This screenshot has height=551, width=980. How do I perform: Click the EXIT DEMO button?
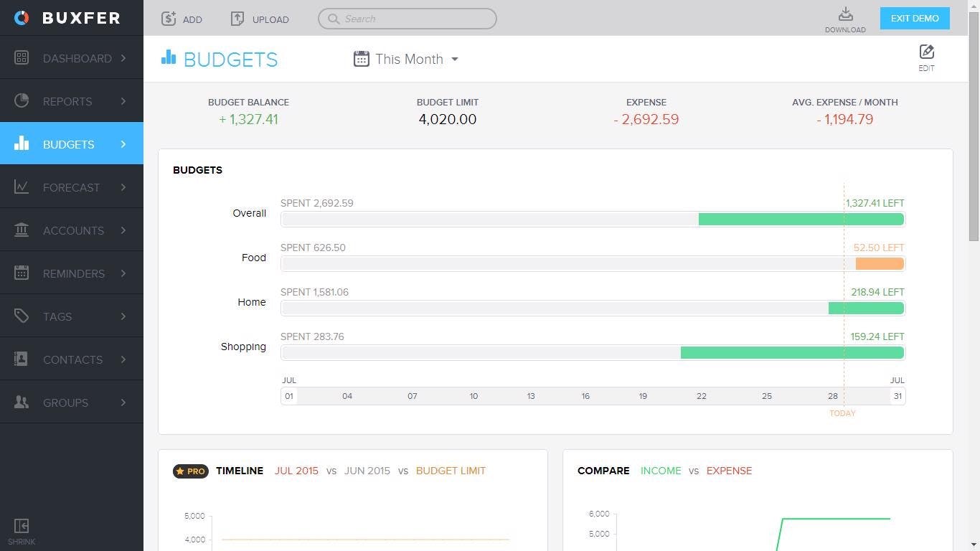914,18
